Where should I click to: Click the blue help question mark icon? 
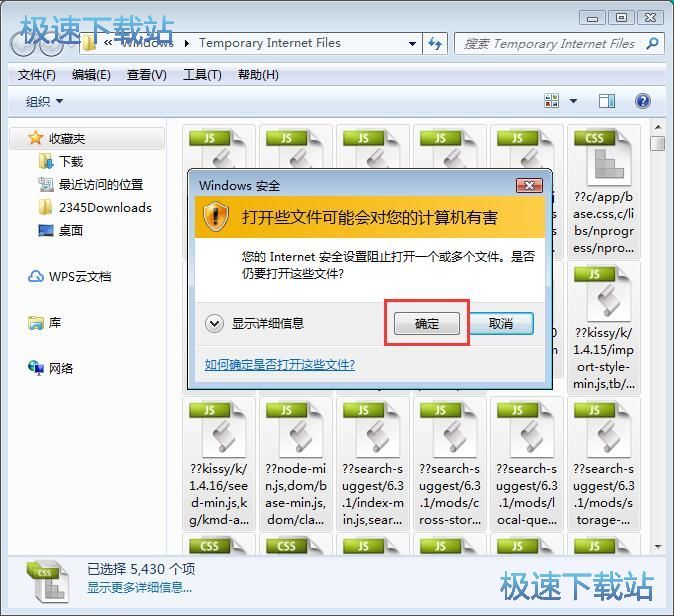pos(643,101)
